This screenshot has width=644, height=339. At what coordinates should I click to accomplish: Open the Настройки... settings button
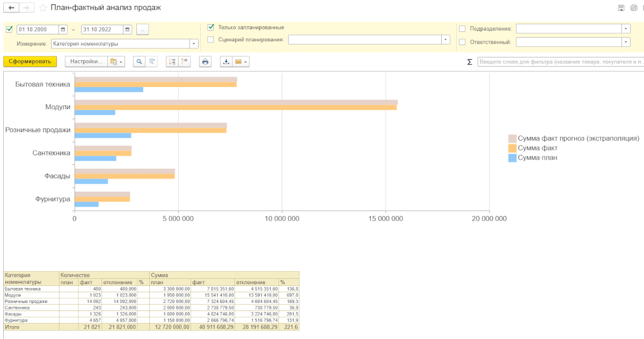(x=86, y=62)
